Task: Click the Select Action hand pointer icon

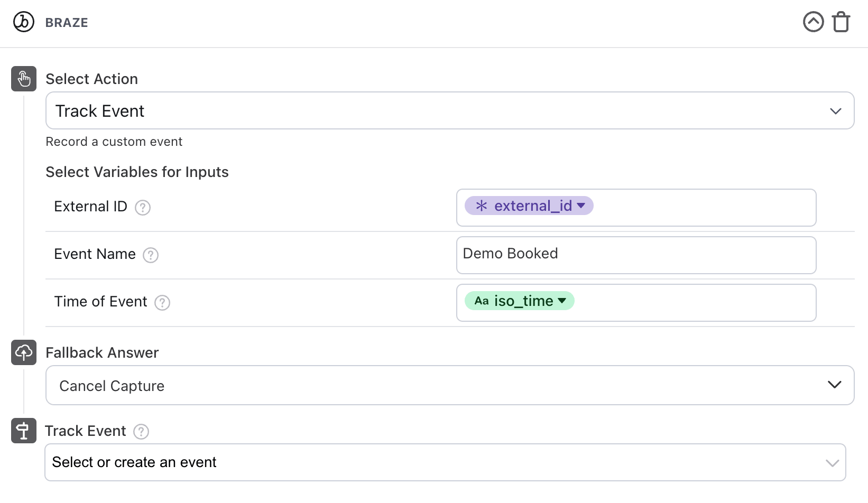Action: (x=24, y=79)
